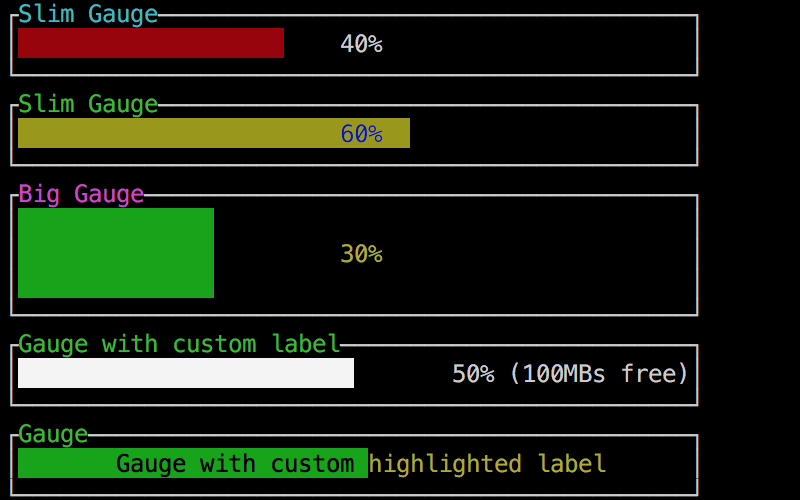Image resolution: width=800 pixels, height=500 pixels.
Task: Click the 50% (100MBs free) label
Action: pos(570,374)
